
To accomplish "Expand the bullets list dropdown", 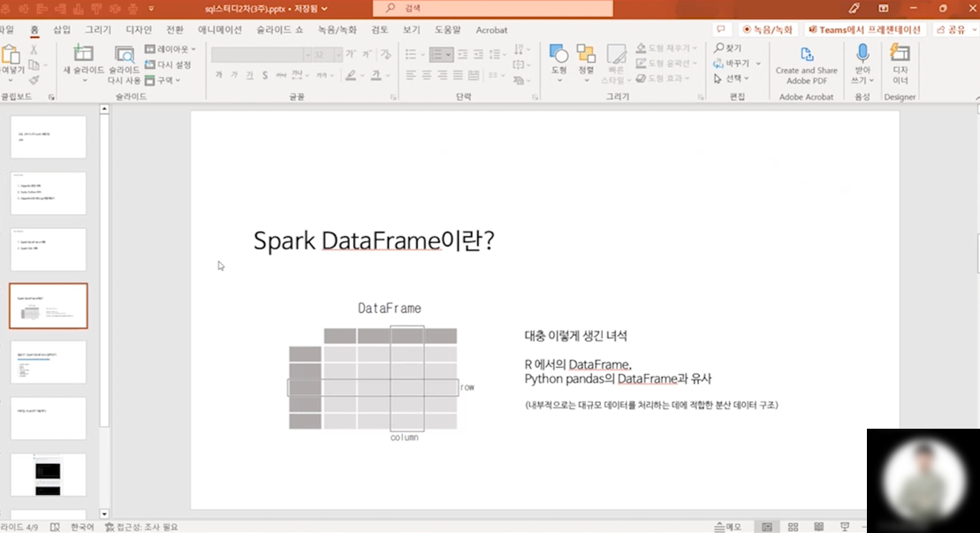I will click(422, 55).
